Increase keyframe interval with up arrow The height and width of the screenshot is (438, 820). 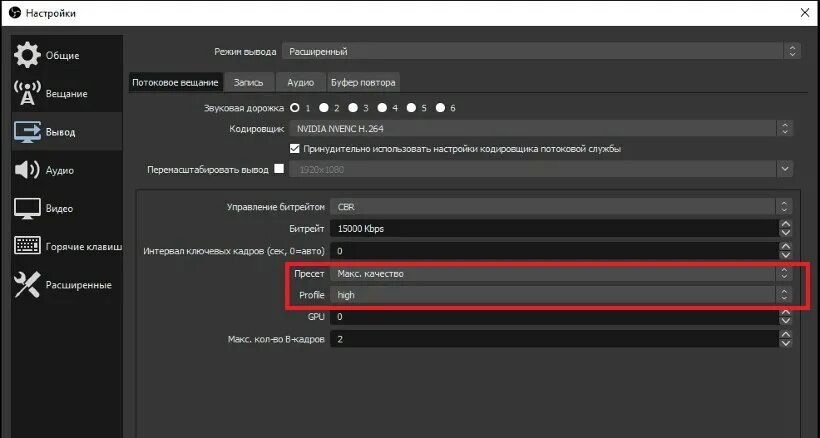tap(785, 246)
